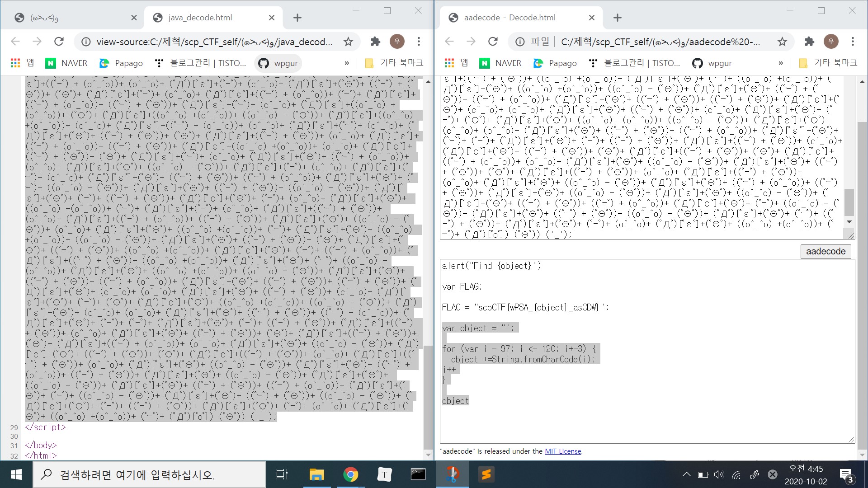868x488 pixels.
Task: Open volume control in system tray
Action: [x=719, y=474]
